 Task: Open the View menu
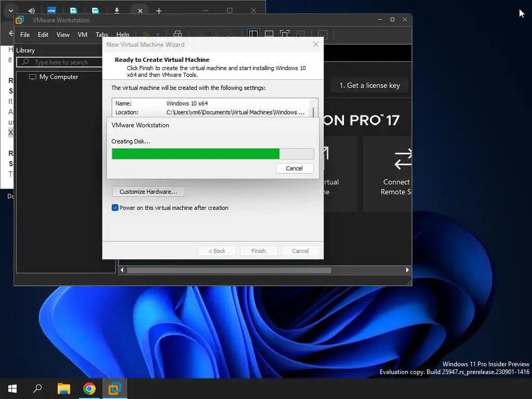(63, 35)
